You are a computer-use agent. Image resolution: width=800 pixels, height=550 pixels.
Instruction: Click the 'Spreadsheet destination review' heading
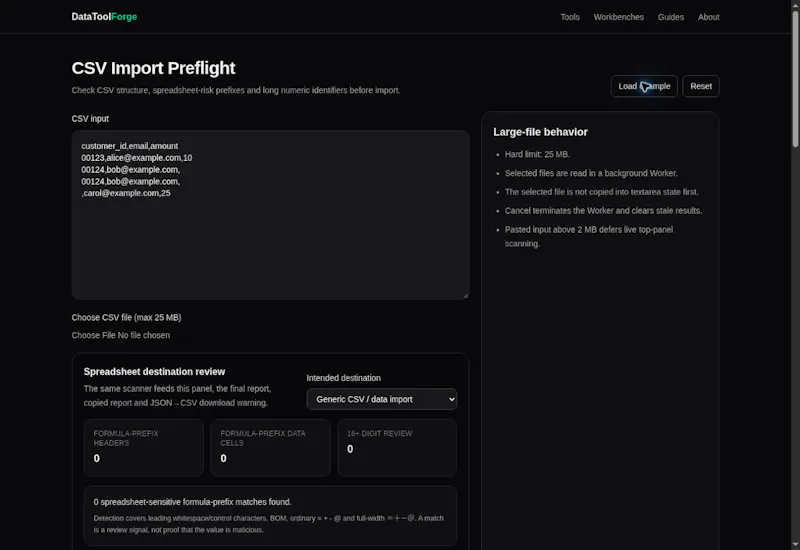[x=154, y=371]
